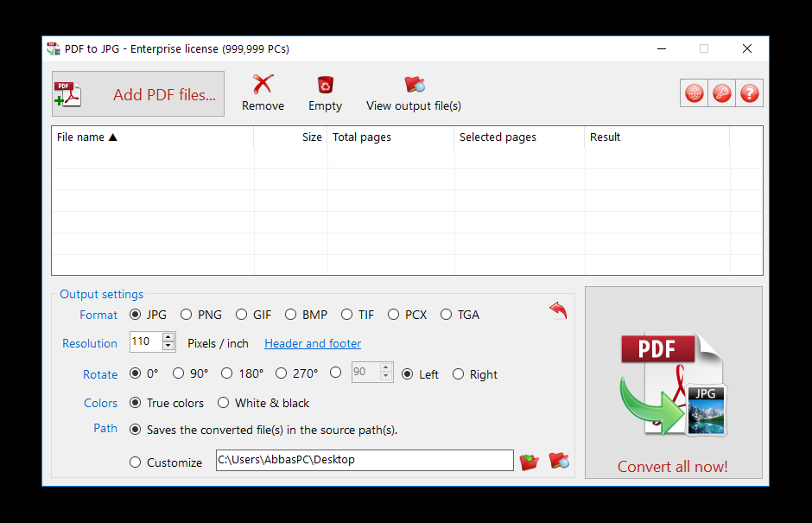Open help with question mark icon
This screenshot has width=812, height=523.
click(749, 93)
